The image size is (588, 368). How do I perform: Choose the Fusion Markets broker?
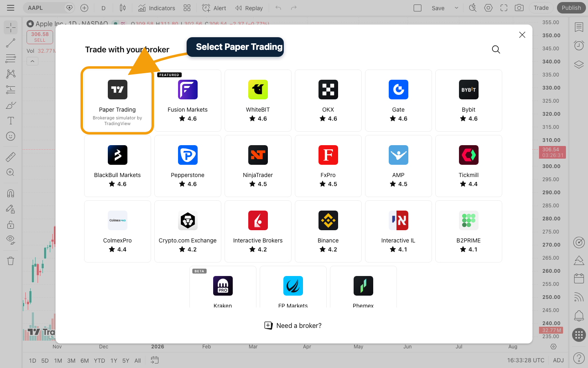click(x=188, y=101)
